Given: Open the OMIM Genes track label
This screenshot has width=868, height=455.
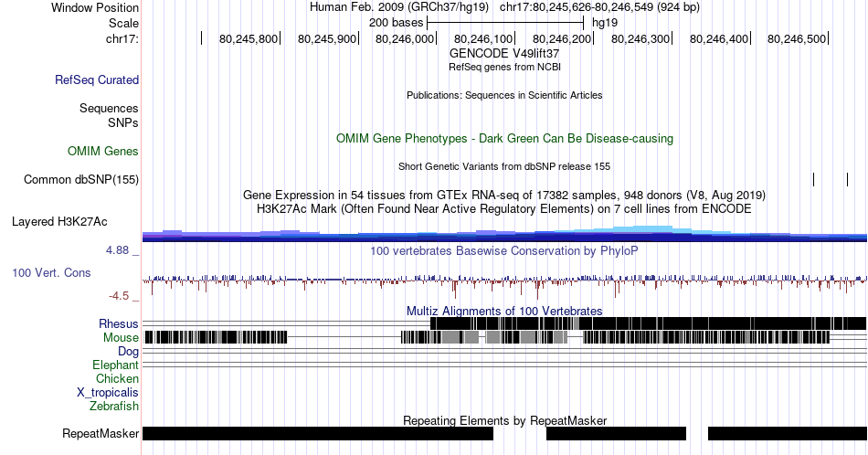Looking at the screenshot, I should (x=103, y=151).
